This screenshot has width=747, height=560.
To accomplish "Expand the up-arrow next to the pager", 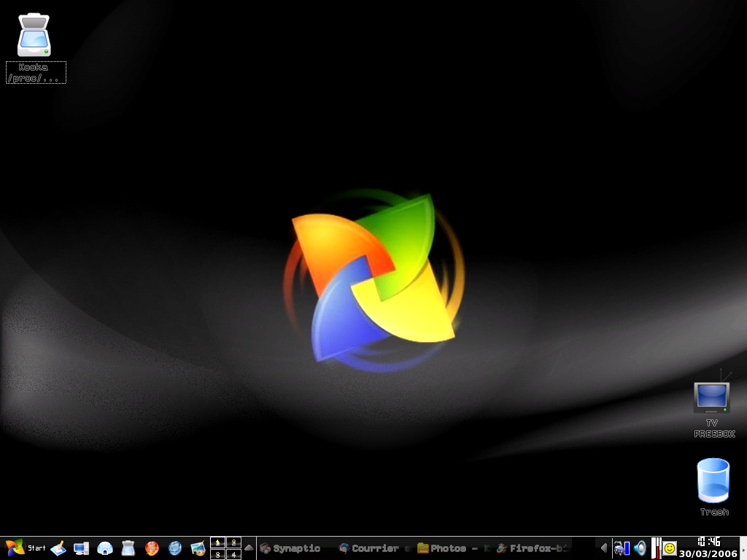I will 249,548.
